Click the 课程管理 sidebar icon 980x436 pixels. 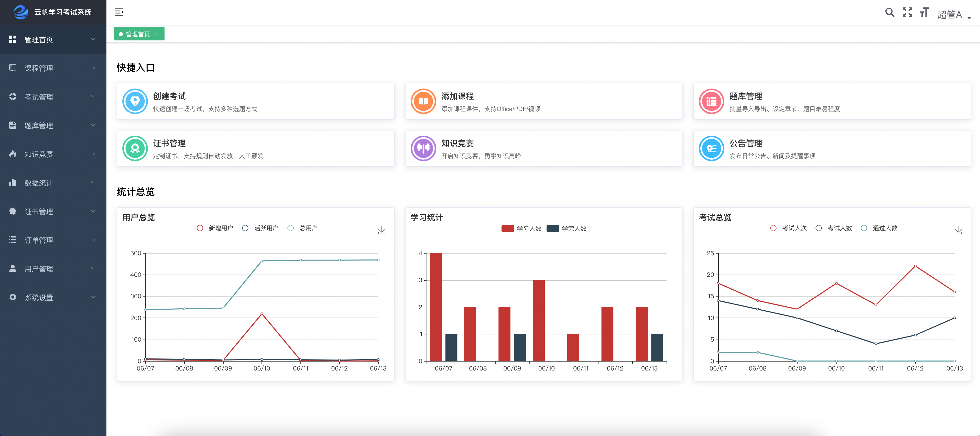[x=13, y=68]
